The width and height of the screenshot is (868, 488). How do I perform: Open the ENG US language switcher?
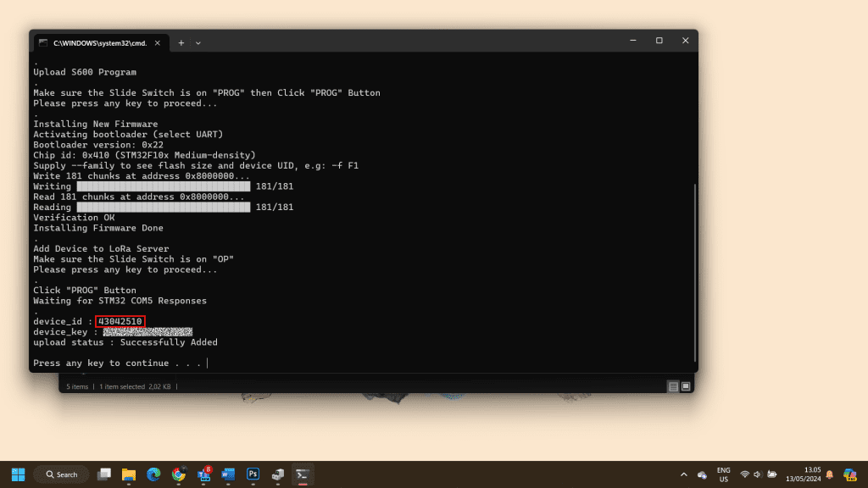(x=723, y=474)
